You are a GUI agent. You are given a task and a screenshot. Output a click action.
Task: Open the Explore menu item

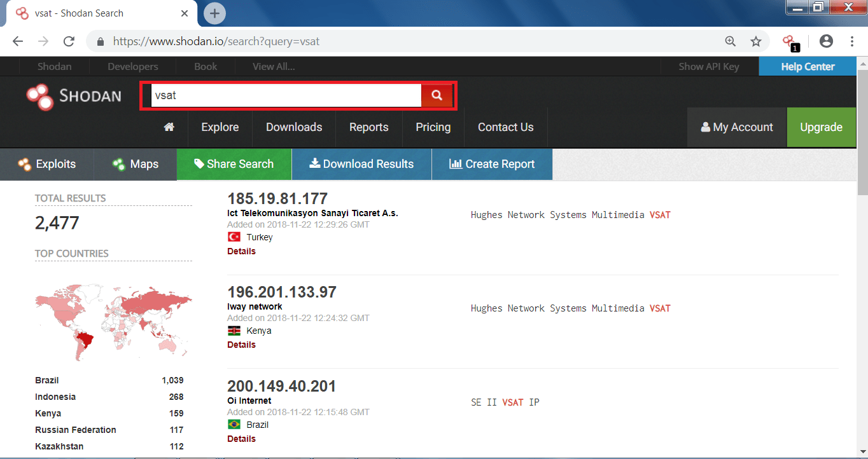pos(220,127)
